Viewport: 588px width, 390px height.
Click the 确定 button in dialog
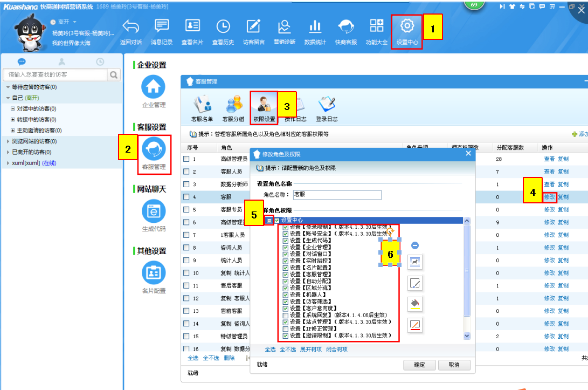(419, 365)
